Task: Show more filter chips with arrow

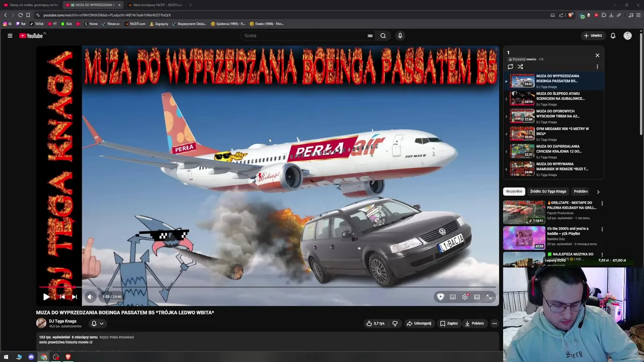Action: (x=598, y=192)
